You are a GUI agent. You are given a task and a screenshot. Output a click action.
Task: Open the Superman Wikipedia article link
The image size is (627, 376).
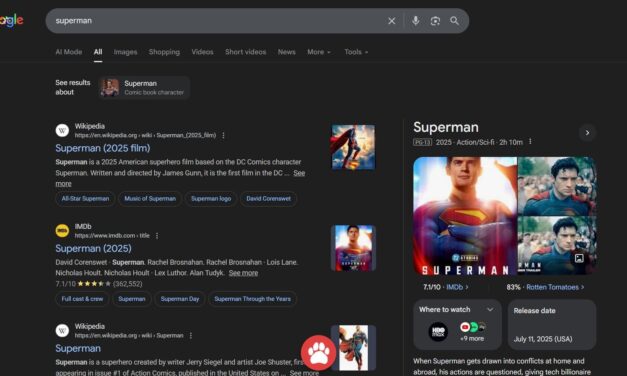[78, 348]
